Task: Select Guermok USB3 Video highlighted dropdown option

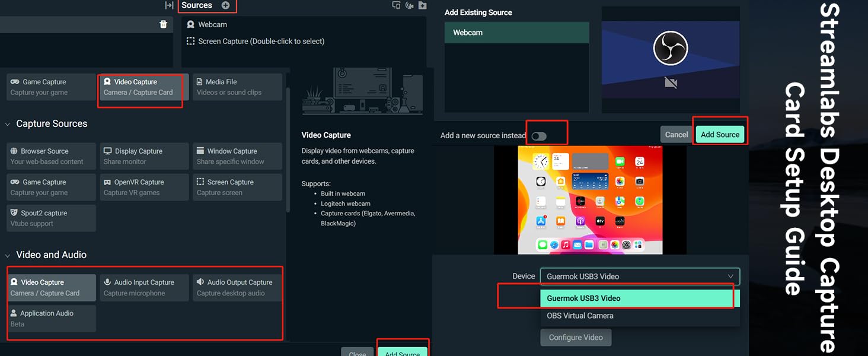Action: [x=640, y=298]
